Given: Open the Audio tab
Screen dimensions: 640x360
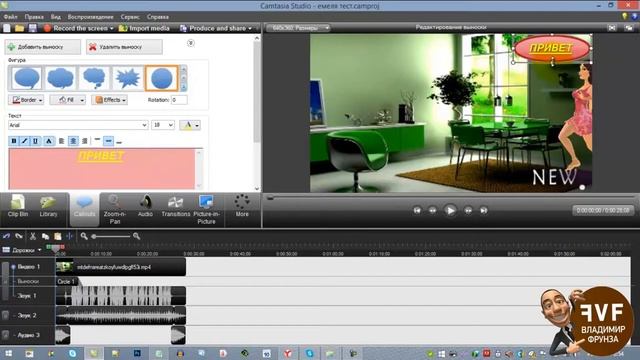Looking at the screenshot, I should pyautogui.click(x=145, y=206).
